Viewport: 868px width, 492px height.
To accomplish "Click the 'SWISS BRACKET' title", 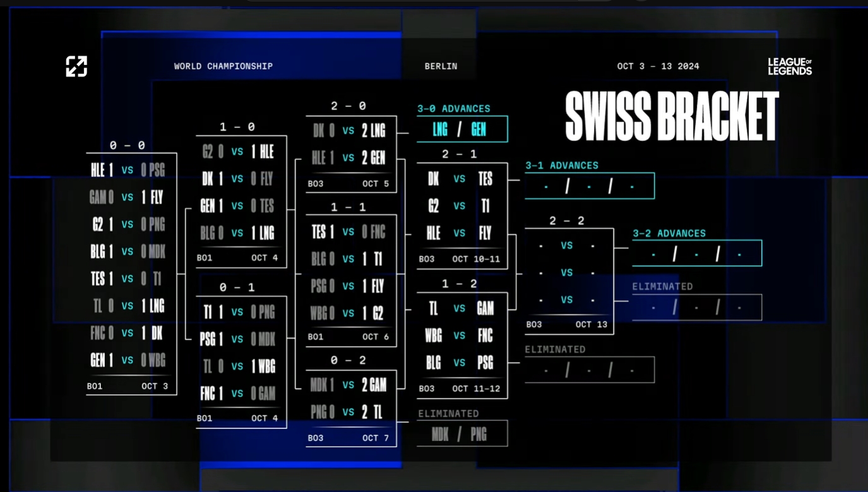I will coord(672,117).
